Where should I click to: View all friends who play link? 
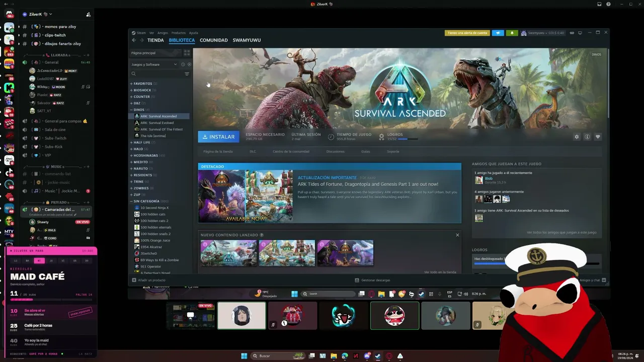click(x=561, y=232)
